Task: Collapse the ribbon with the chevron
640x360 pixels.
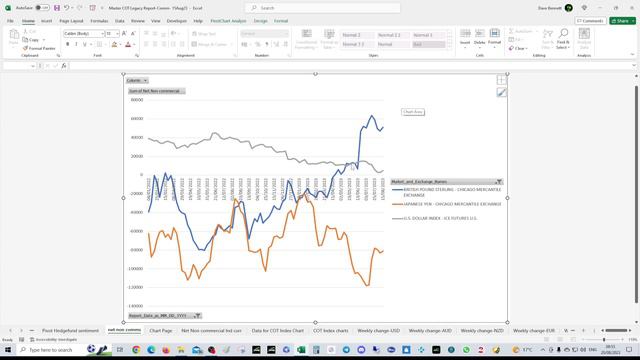Action: tap(632, 55)
